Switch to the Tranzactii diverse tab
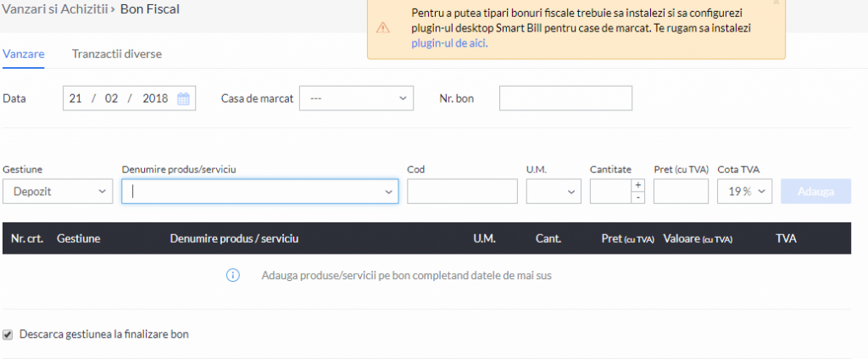Screen dimensions: 868x359 click(117, 54)
